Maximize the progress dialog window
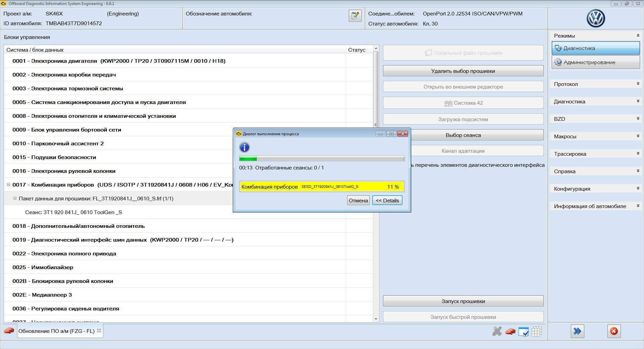Screen dimensions: 644x349 click(x=391, y=134)
